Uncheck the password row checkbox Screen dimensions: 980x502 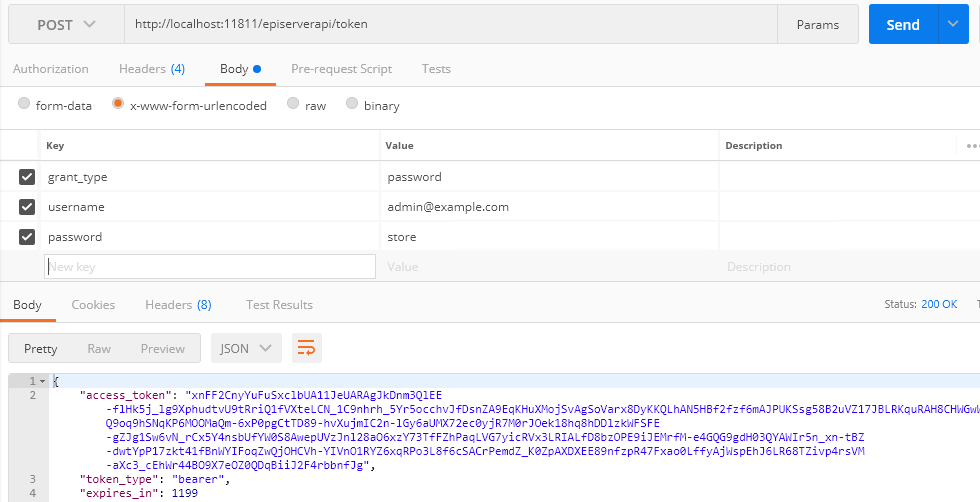(27, 236)
